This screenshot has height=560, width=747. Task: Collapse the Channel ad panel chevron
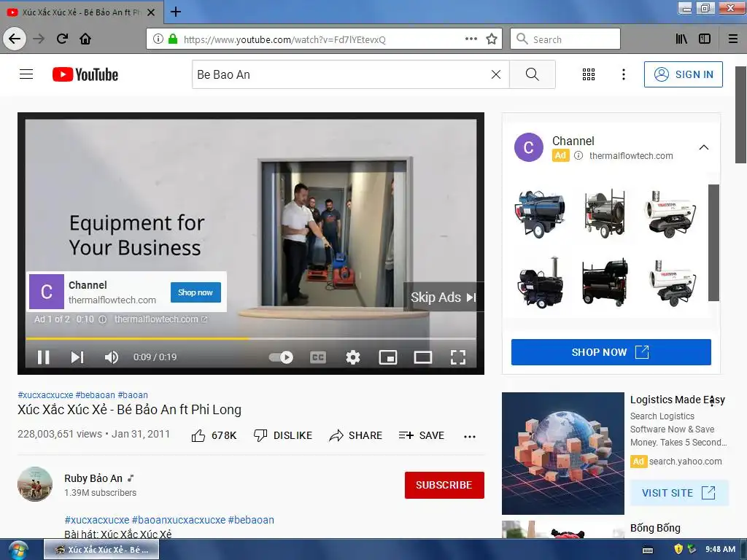704,147
